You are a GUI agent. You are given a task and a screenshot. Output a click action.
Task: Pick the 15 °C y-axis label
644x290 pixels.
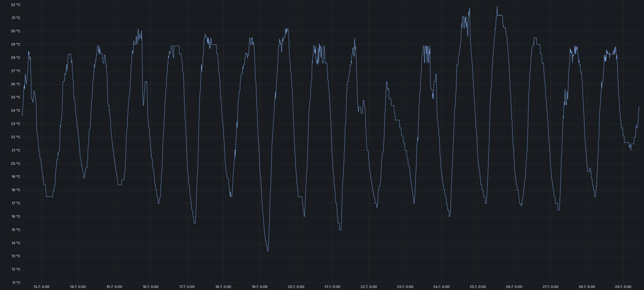pyautogui.click(x=16, y=230)
